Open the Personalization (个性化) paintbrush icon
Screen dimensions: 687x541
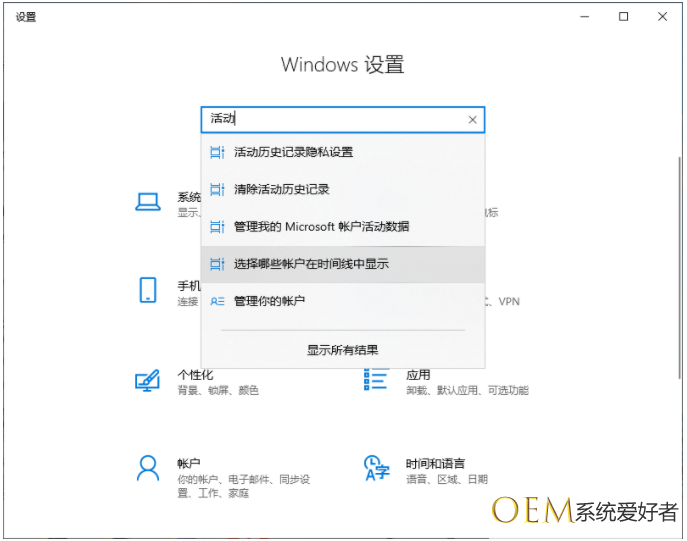(x=148, y=381)
